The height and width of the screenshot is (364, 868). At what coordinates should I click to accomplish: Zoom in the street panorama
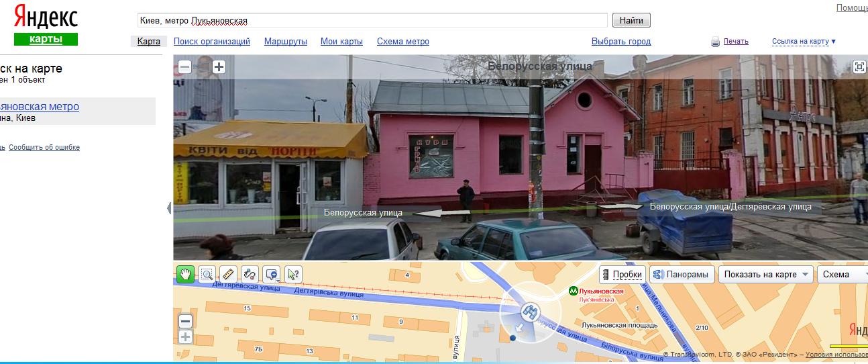(x=219, y=66)
